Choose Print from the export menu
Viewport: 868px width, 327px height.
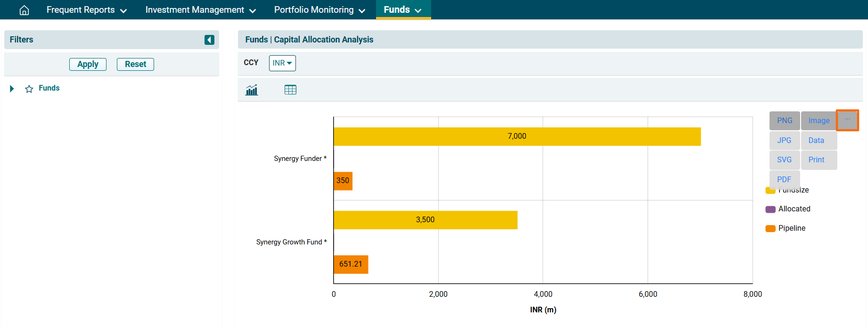coord(817,160)
